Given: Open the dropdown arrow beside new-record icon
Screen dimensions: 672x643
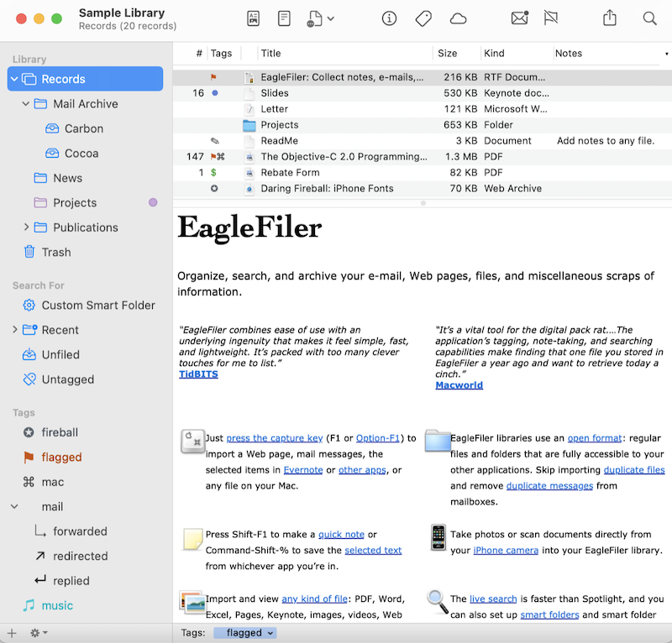Looking at the screenshot, I should pos(331,18).
